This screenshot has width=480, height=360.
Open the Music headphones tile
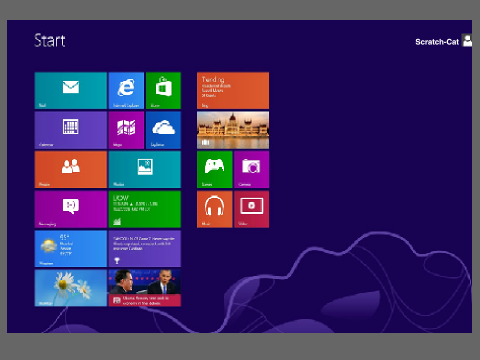tap(215, 209)
